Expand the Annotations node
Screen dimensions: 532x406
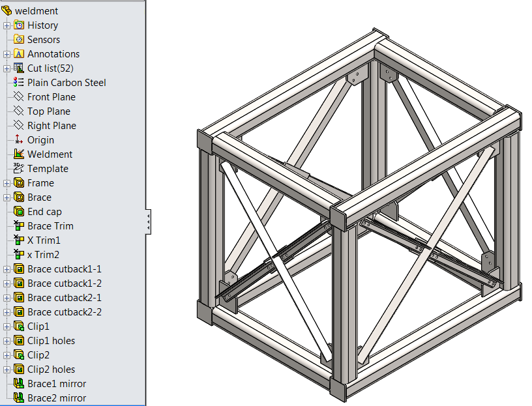point(7,54)
